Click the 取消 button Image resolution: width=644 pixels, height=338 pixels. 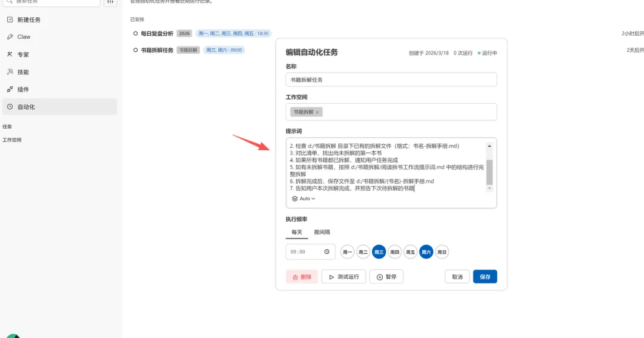457,277
